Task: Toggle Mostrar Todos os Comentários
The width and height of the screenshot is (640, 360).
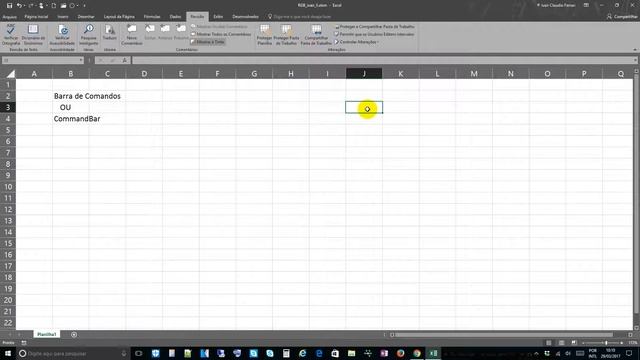Action: (x=221, y=34)
